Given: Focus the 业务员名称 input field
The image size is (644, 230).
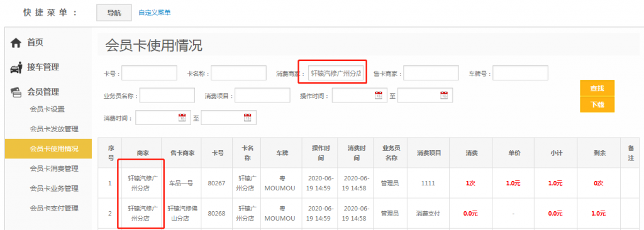Looking at the screenshot, I should pyautogui.click(x=167, y=96).
